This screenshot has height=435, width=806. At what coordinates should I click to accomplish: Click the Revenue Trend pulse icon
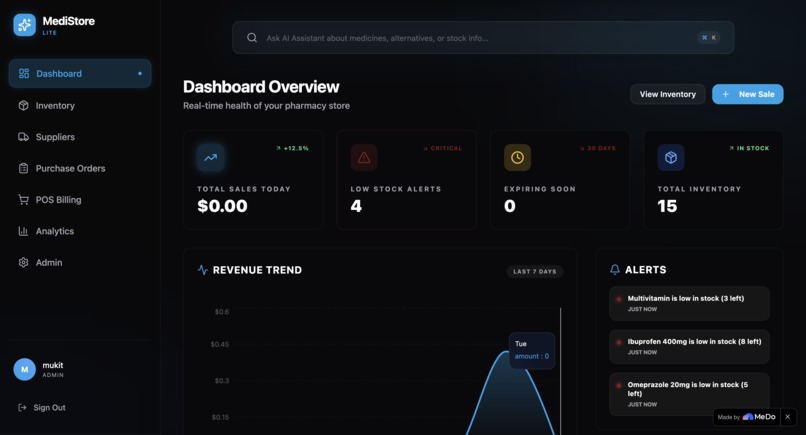click(x=203, y=270)
